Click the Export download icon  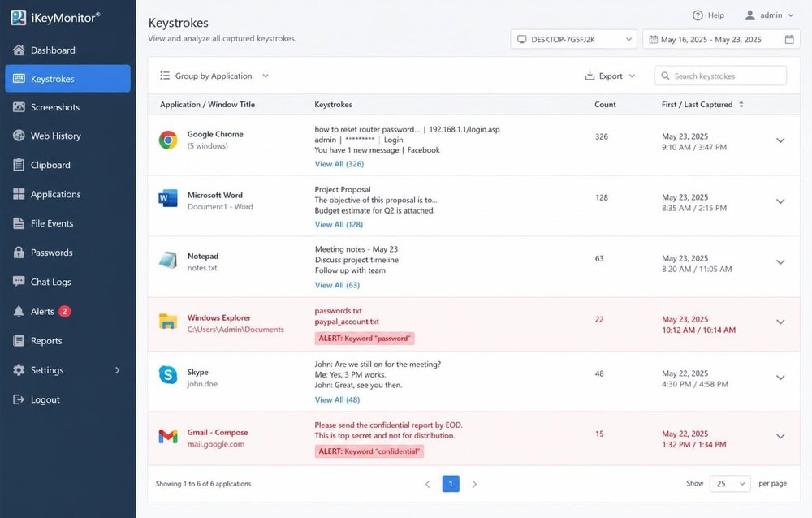[x=590, y=76]
